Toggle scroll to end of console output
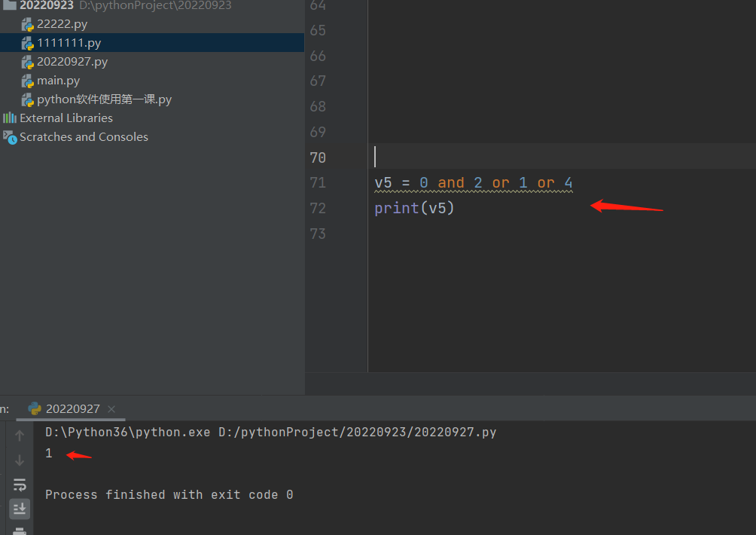Image resolution: width=756 pixels, height=535 pixels. tap(20, 509)
